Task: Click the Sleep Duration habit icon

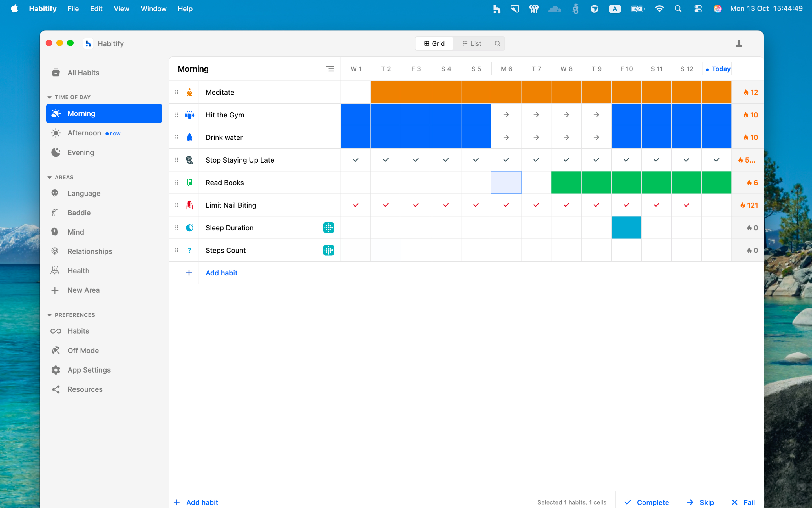Action: point(189,228)
